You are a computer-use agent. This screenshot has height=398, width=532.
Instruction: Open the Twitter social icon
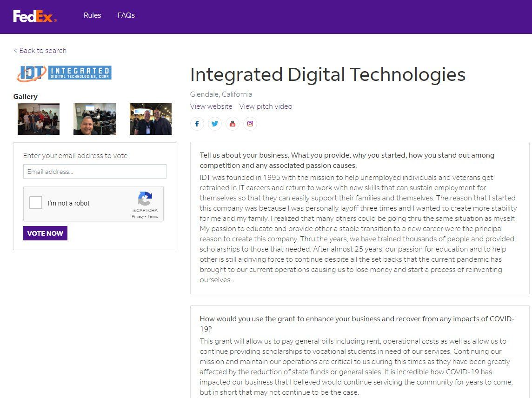tap(215, 124)
